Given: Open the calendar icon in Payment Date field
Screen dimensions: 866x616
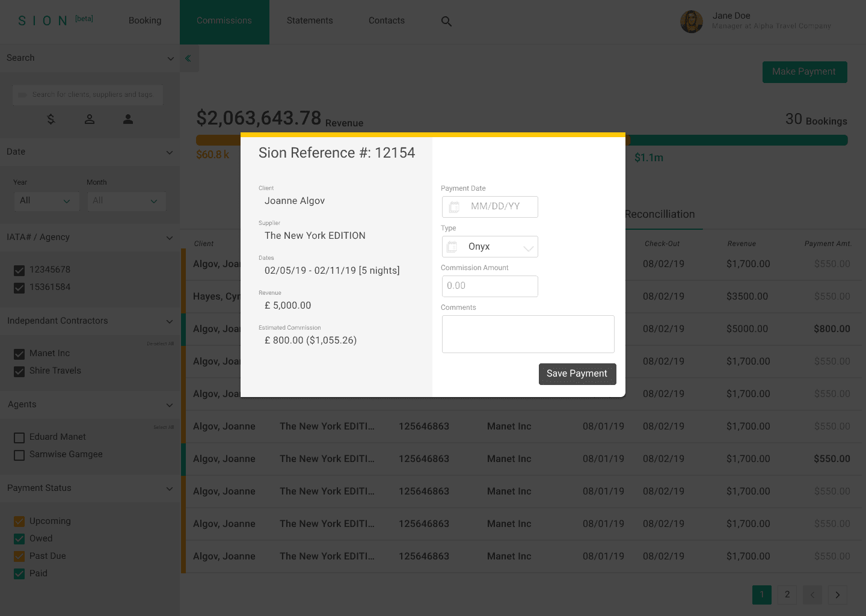Looking at the screenshot, I should (x=454, y=207).
